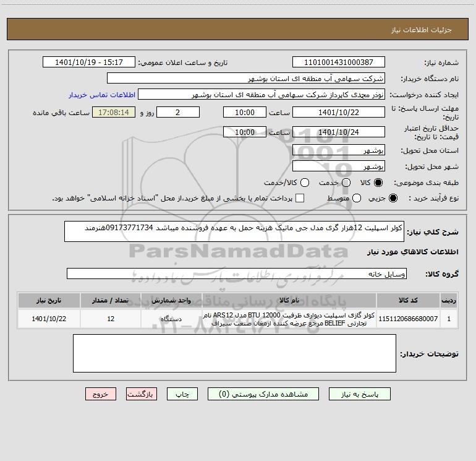Click the remaining days field showing 2
The image size is (476, 461).
pos(178,112)
